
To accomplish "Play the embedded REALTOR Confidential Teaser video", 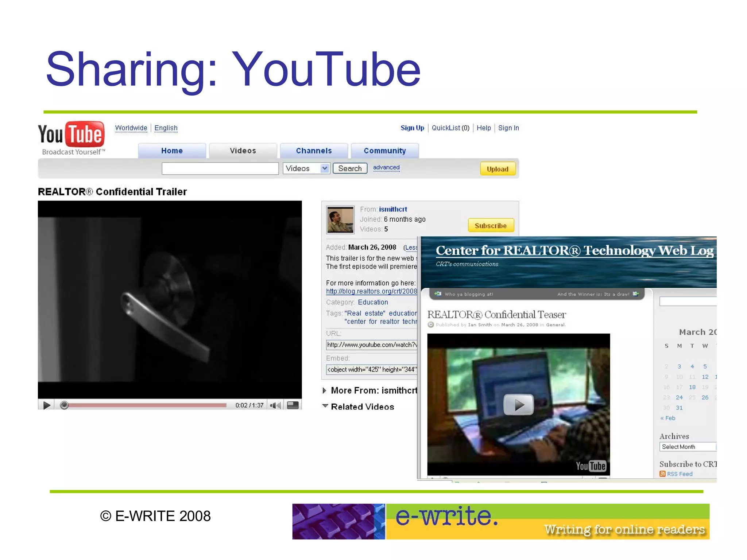I will (518, 404).
